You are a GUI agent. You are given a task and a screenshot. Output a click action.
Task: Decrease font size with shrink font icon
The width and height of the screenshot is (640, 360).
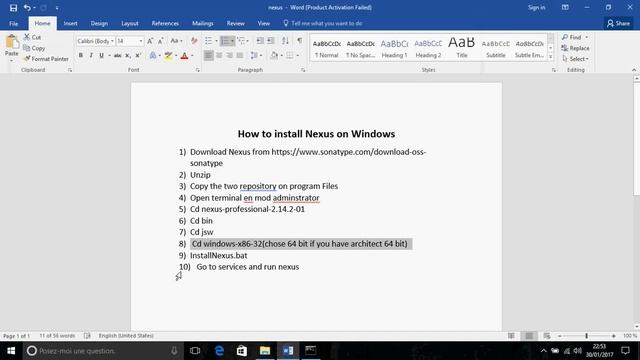tap(160, 41)
